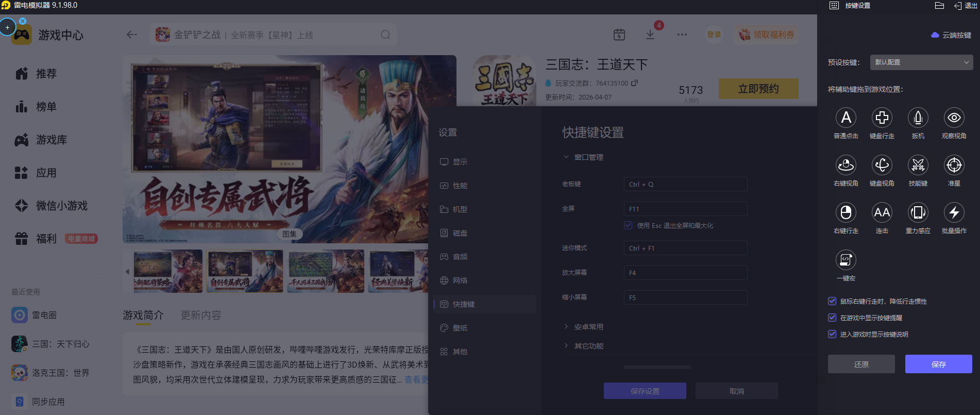980x415 pixels.
Task: Go back with the left arrow
Action: coord(132,35)
